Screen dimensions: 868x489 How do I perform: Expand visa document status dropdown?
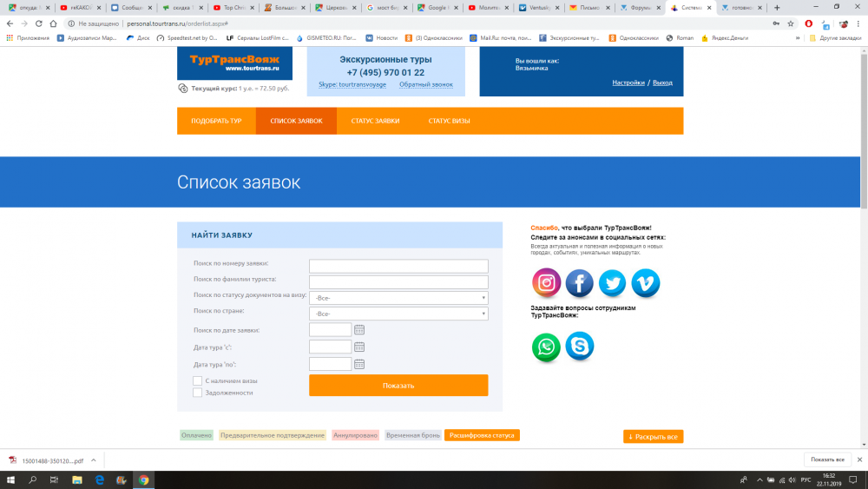click(x=398, y=298)
